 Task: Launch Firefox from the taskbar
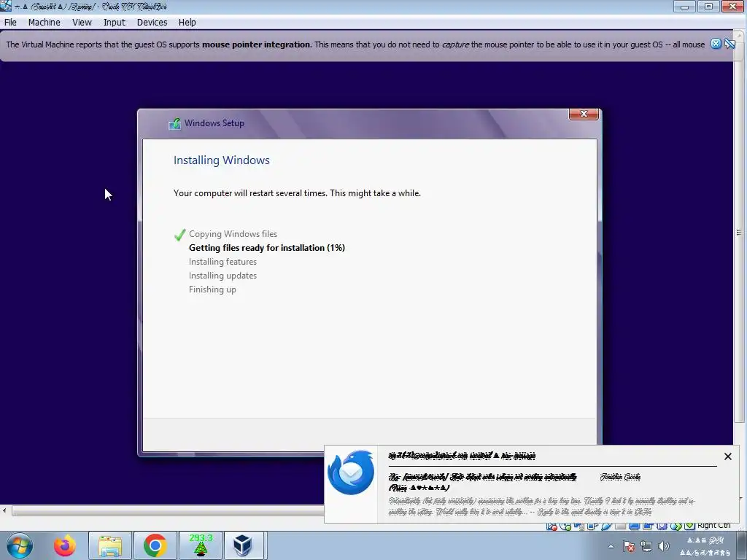click(x=65, y=545)
